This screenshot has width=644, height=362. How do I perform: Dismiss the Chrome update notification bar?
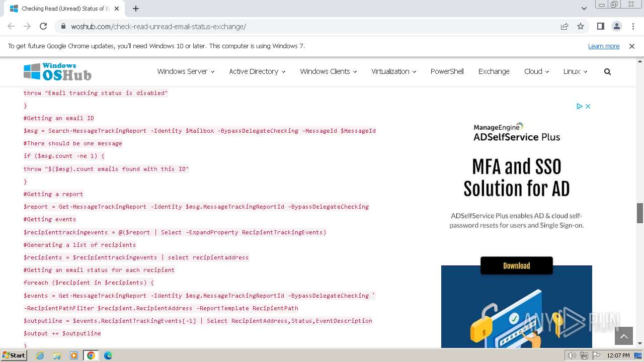(x=632, y=46)
